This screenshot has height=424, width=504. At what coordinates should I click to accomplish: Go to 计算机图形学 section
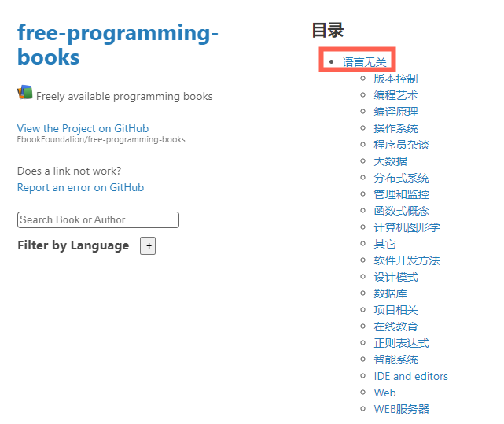point(407,227)
